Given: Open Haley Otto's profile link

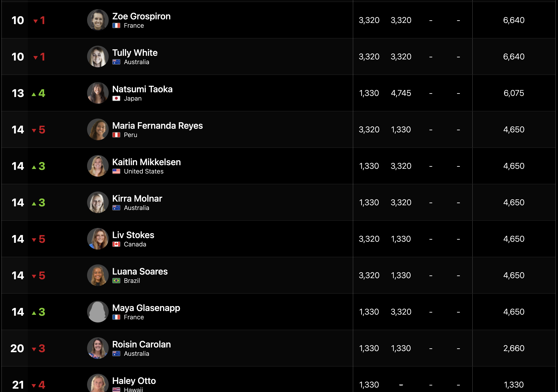Looking at the screenshot, I should tap(134, 381).
